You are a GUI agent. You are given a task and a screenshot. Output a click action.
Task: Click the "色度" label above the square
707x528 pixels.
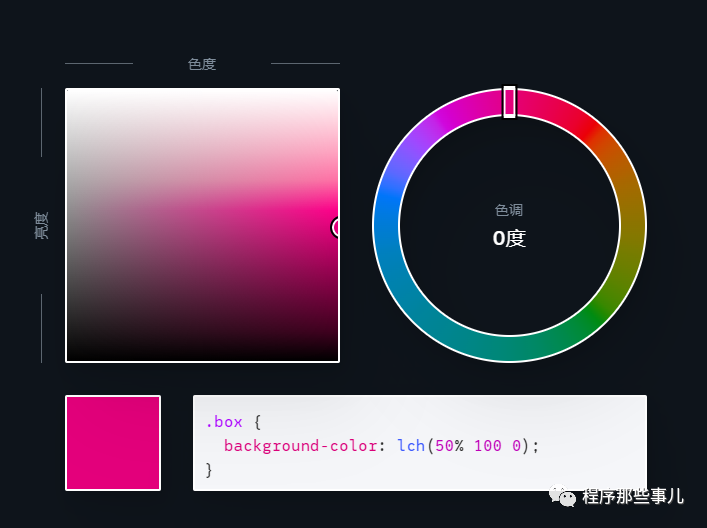coord(202,64)
